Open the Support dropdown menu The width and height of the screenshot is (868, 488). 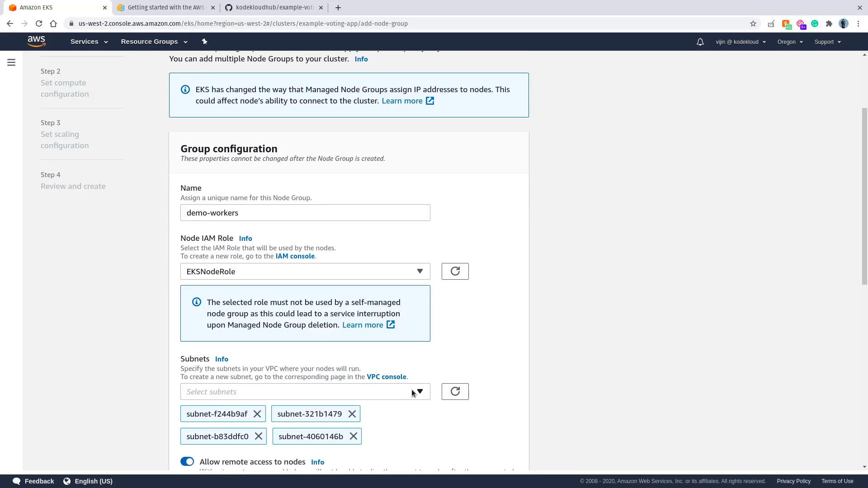click(x=827, y=42)
